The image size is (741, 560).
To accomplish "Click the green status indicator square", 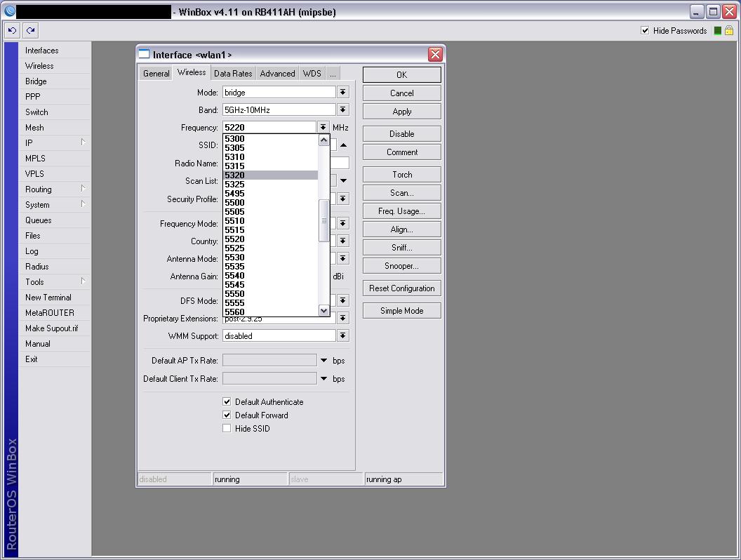I will (x=717, y=31).
